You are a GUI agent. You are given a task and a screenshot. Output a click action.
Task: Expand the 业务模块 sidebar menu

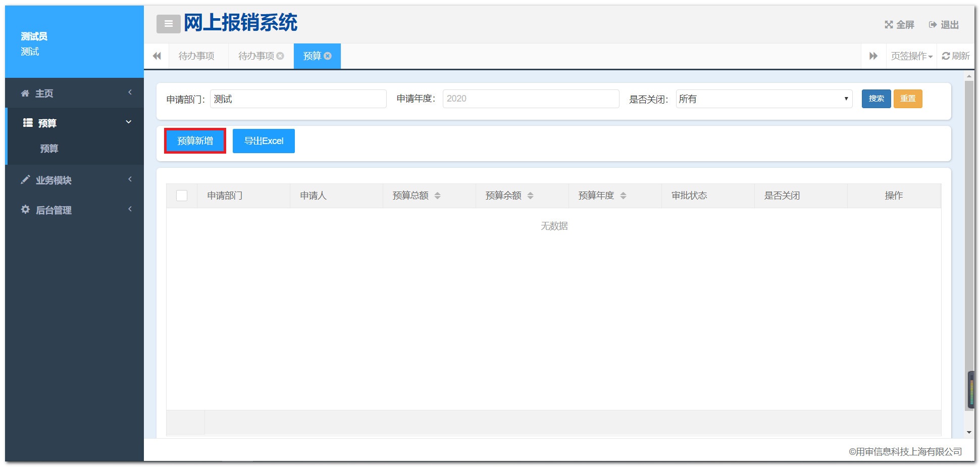[75, 180]
